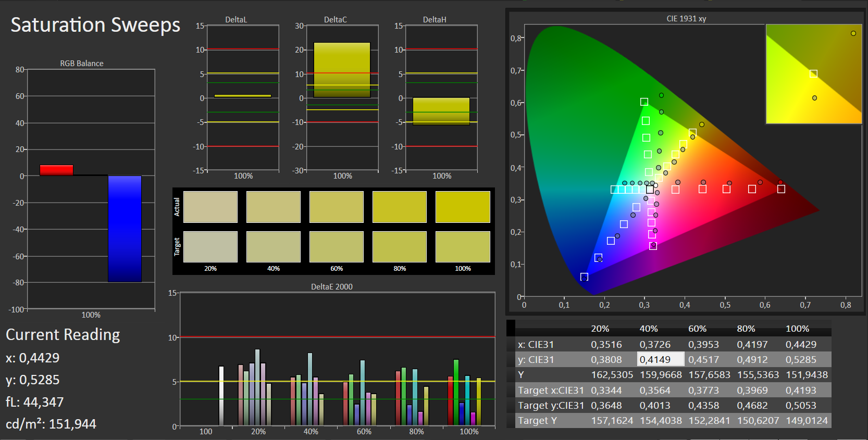
Task: Click the "fL: 44,347" reading
Action: point(35,402)
